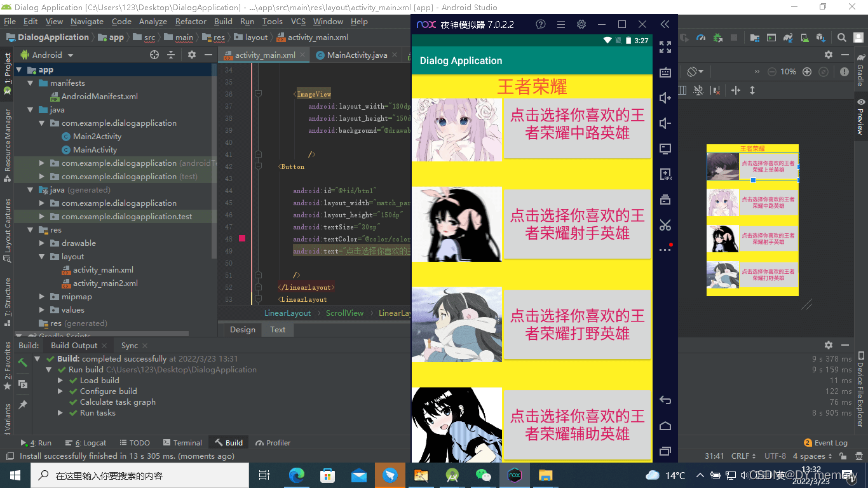Open the Profiler run icon in toolbar
The height and width of the screenshot is (488, 868).
[701, 37]
